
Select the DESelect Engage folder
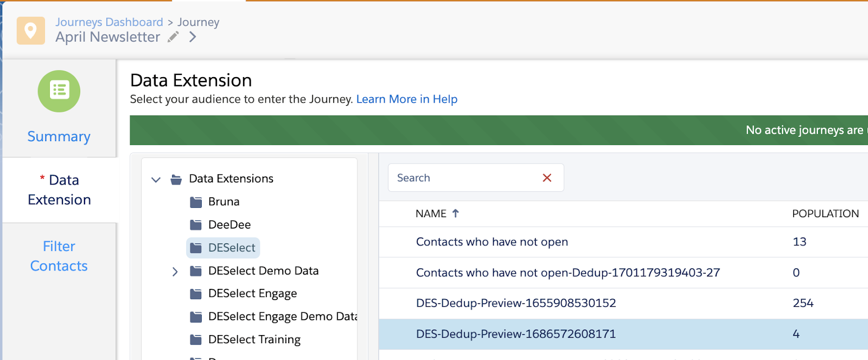click(x=253, y=294)
